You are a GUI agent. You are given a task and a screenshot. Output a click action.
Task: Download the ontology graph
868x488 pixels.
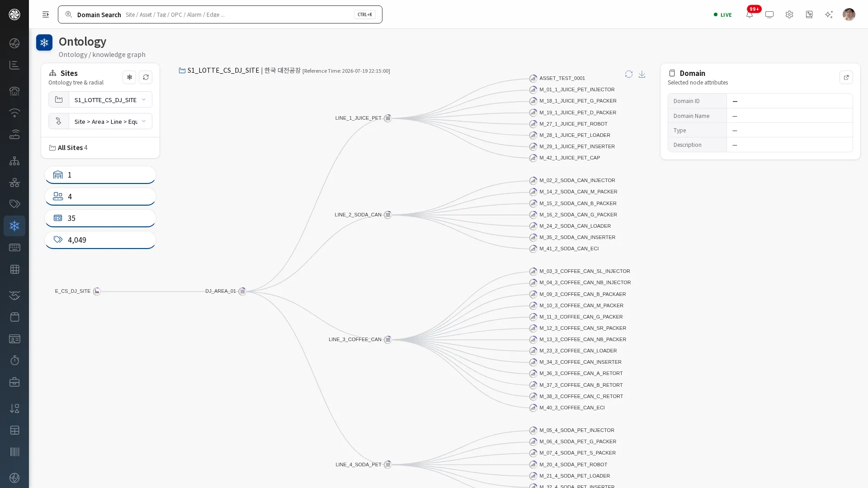642,74
